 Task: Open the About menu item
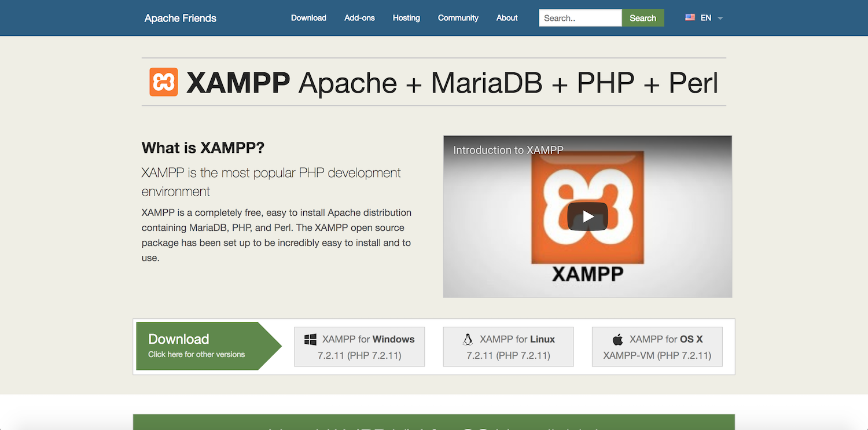tap(507, 18)
